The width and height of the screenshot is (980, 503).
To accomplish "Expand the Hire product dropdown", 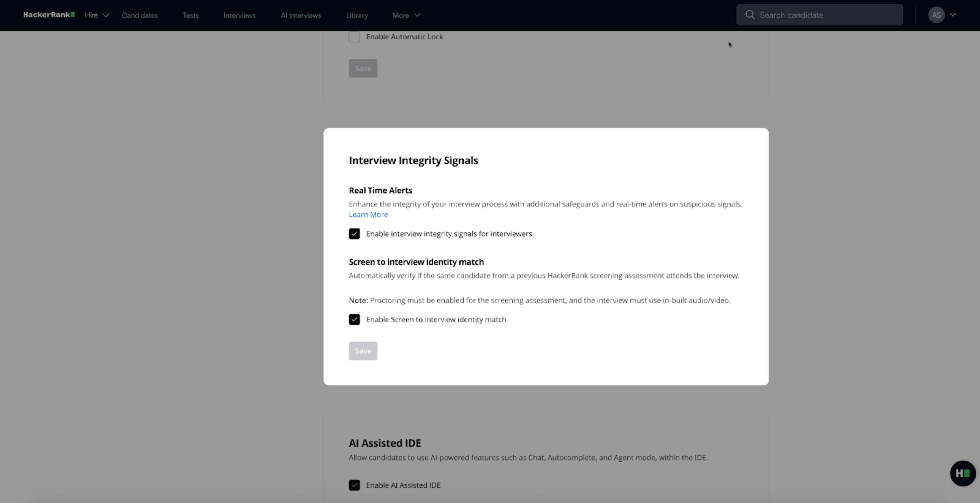I will click(97, 15).
